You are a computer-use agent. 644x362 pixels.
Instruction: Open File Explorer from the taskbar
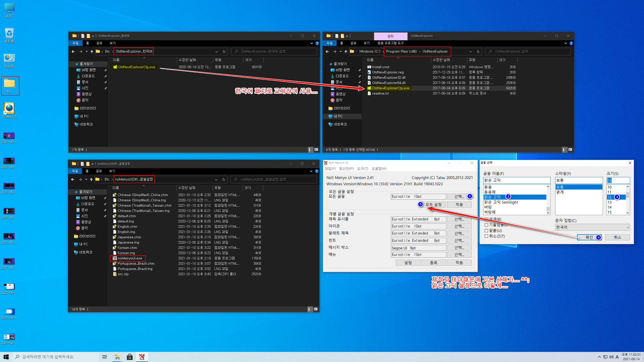coord(117,357)
